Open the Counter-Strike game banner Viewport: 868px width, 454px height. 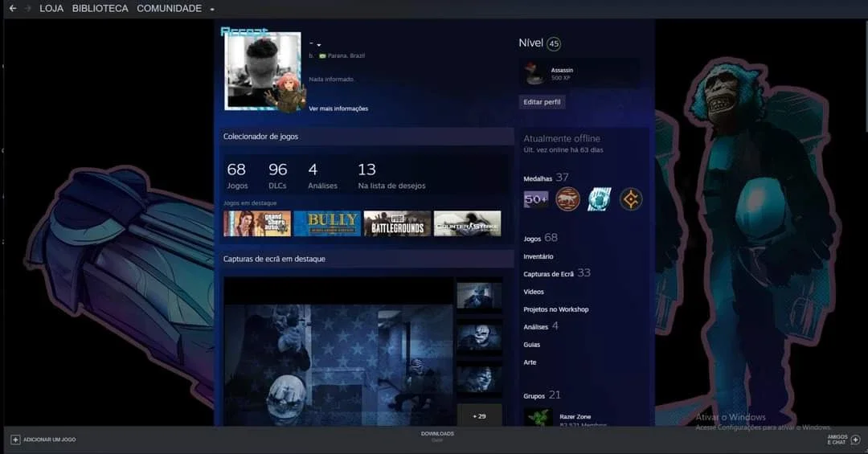click(x=467, y=223)
